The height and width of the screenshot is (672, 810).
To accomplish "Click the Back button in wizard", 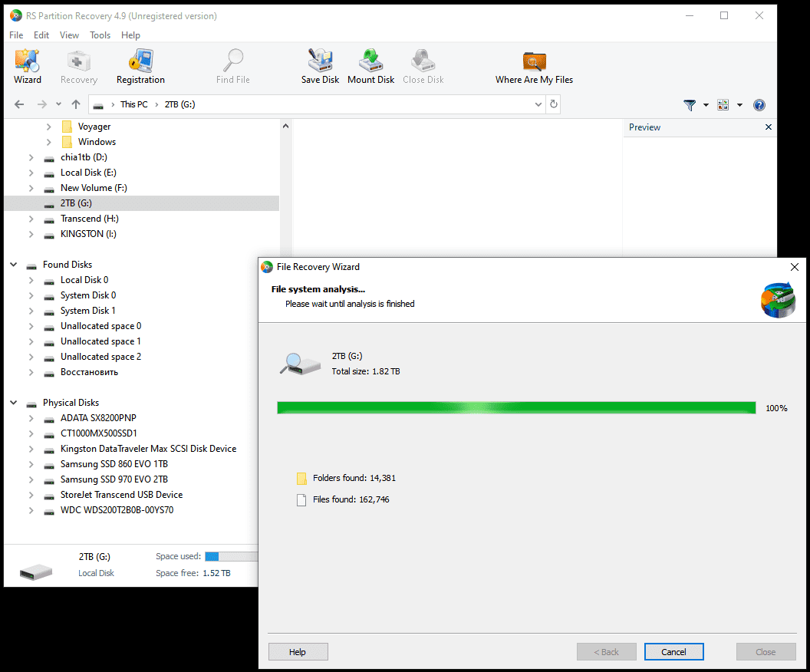I will click(x=607, y=652).
